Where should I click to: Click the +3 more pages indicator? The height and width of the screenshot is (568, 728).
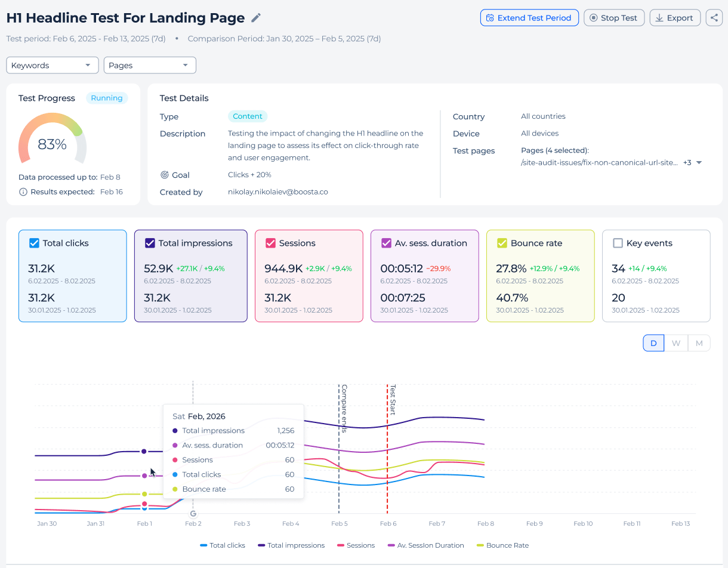(687, 162)
